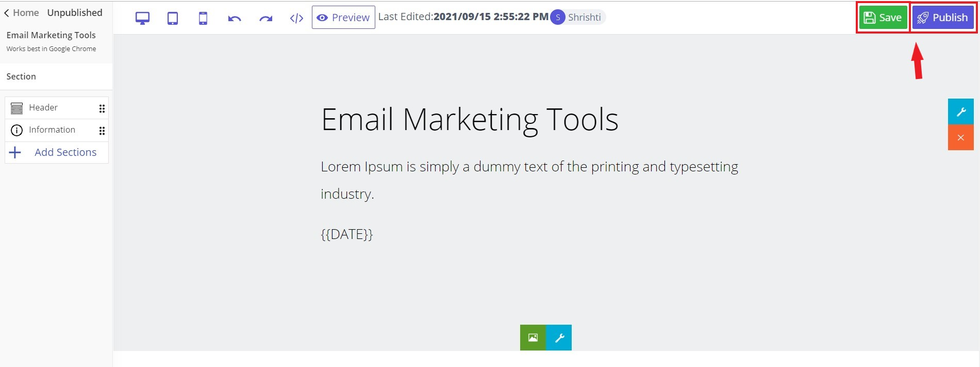Select the Information section item
Image resolution: width=980 pixels, height=367 pixels.
[x=52, y=130]
